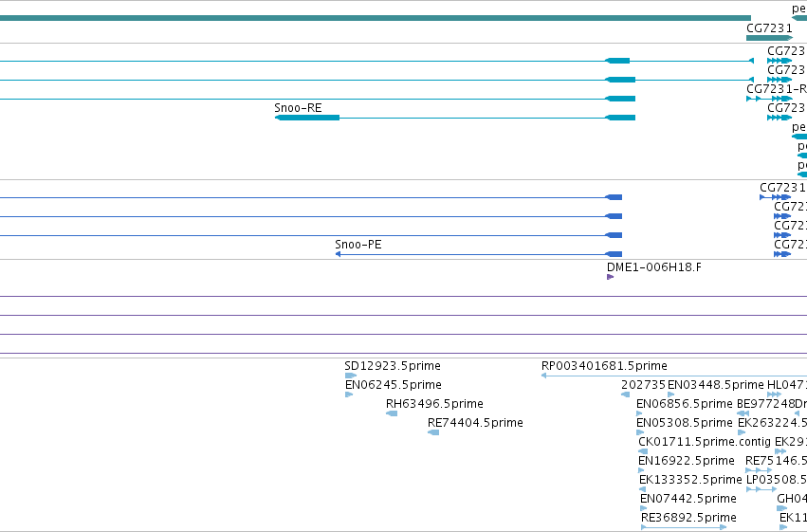
Task: Click the Snoo-RE transcript label
Action: pyautogui.click(x=298, y=108)
